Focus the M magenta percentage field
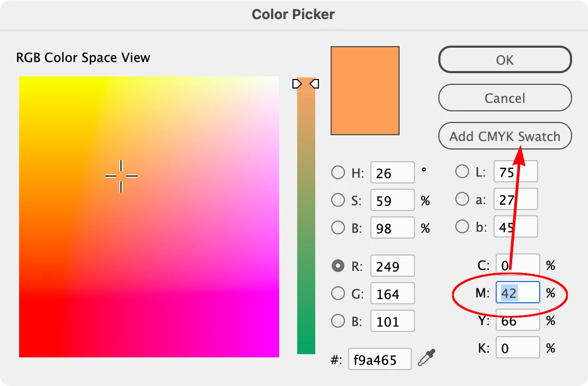588x386 pixels. [517, 293]
